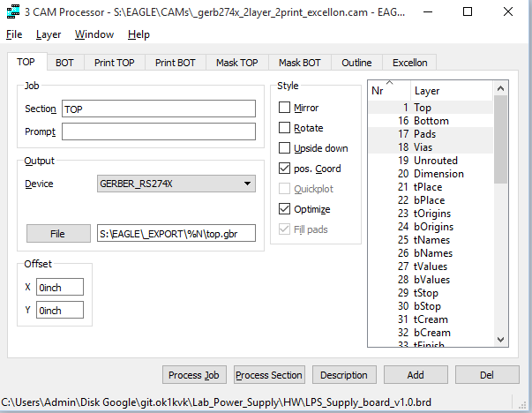Viewport: 532px width, 413px height.
Task: Open the Help menu
Action: (139, 34)
